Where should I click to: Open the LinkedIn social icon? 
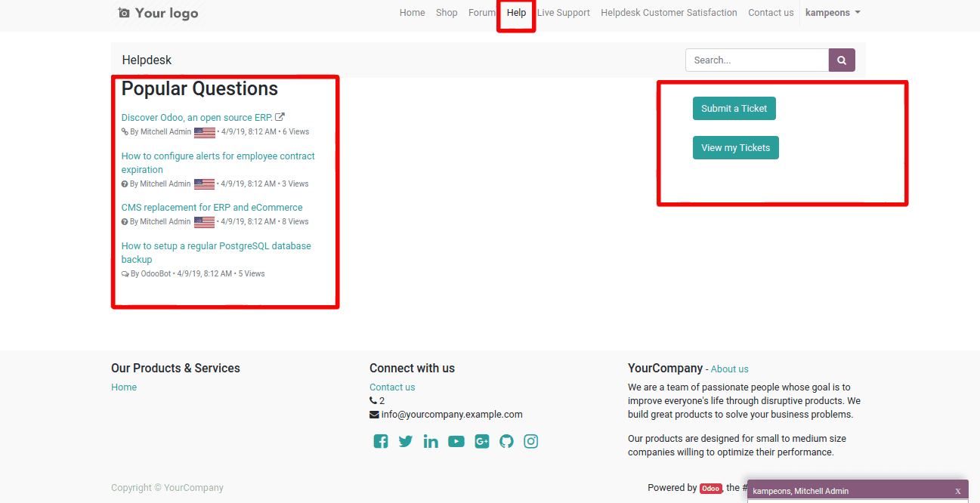pyautogui.click(x=431, y=442)
